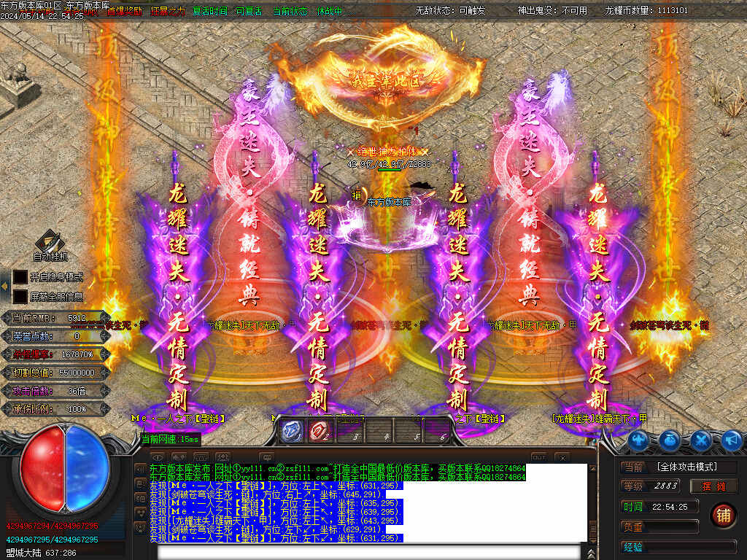Click the red 狂暴之力 label
Viewport: 747px width, 560px height.
coord(168,11)
